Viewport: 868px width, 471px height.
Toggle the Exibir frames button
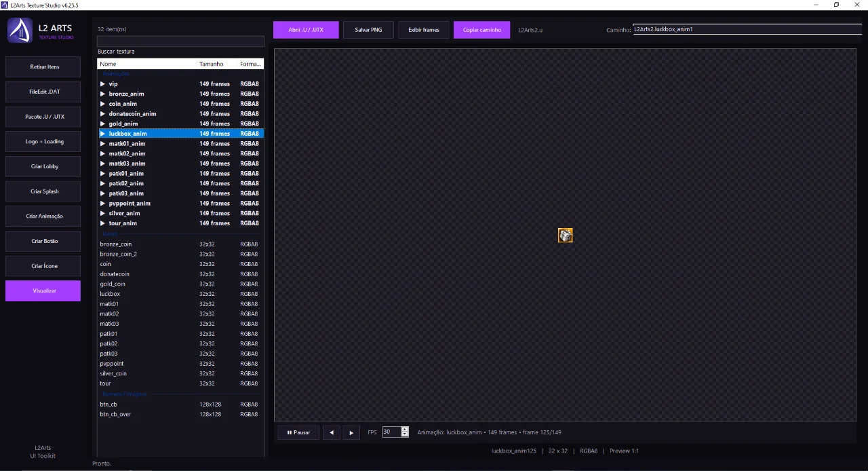coord(424,30)
